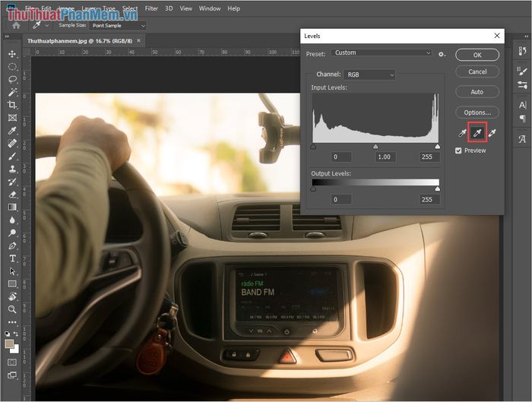Open the Character panel icon

pyautogui.click(x=523, y=105)
